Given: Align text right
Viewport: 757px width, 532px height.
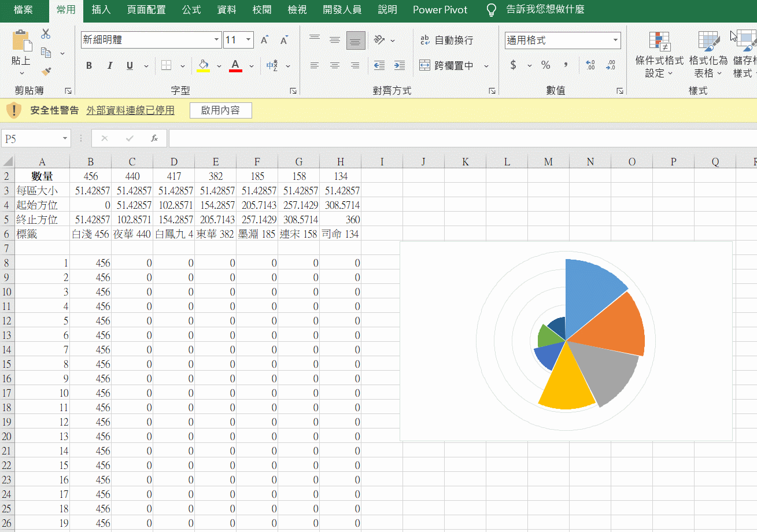Looking at the screenshot, I should tap(356, 66).
